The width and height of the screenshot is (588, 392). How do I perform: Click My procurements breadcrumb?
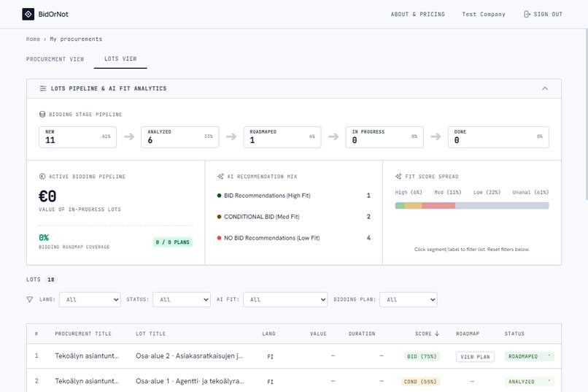pos(76,39)
